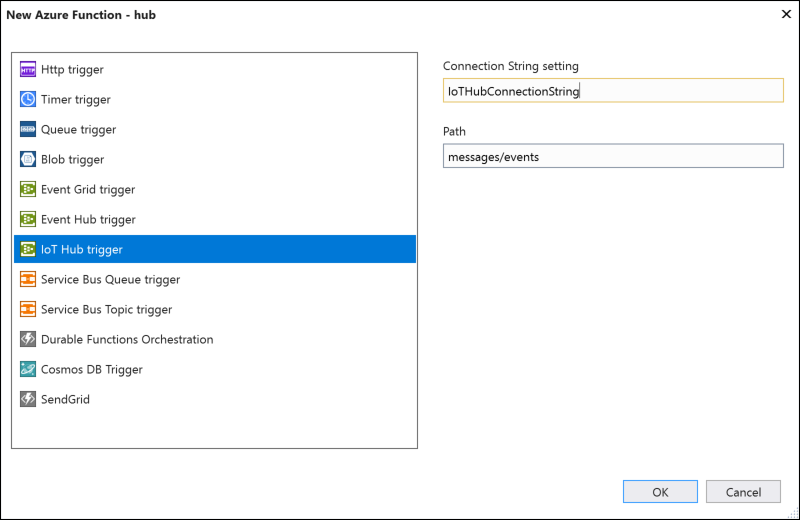Click the IoT Hub trigger icon

(x=28, y=250)
